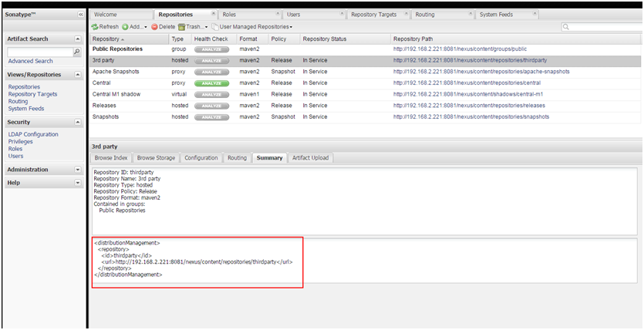Expand the Administration panel
Screen dimensions: 644x330
tap(78, 170)
